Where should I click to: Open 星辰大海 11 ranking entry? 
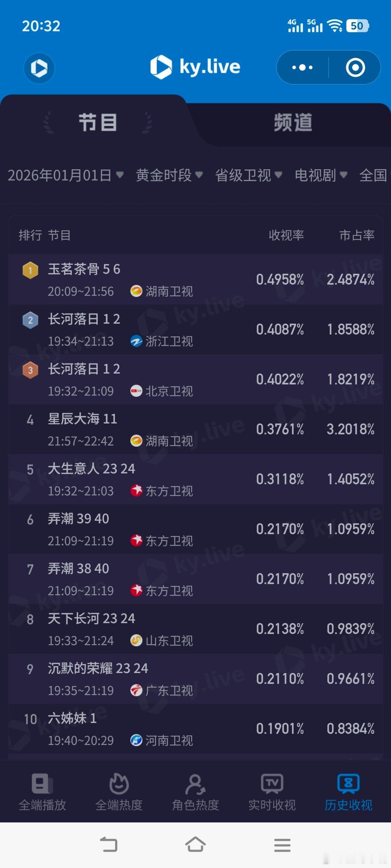195,429
